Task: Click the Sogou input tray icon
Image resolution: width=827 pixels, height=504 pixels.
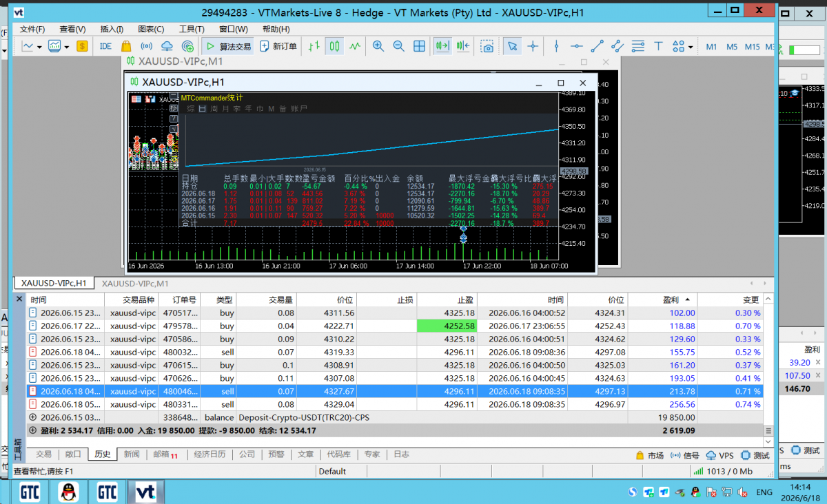Action: coord(633,492)
